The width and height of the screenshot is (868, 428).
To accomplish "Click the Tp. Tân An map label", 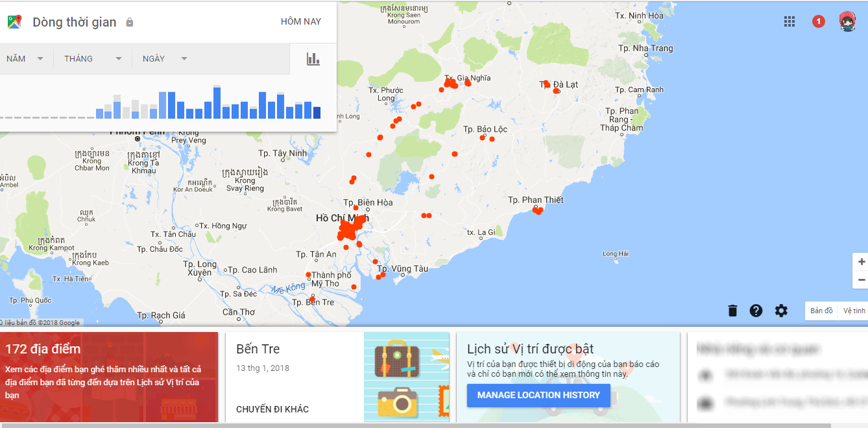I will click(x=316, y=254).
